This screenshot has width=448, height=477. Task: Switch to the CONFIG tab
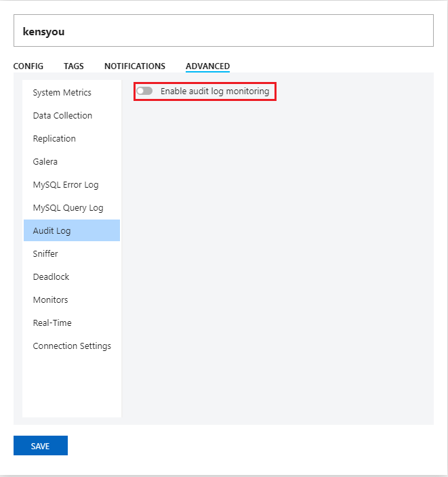pos(28,66)
